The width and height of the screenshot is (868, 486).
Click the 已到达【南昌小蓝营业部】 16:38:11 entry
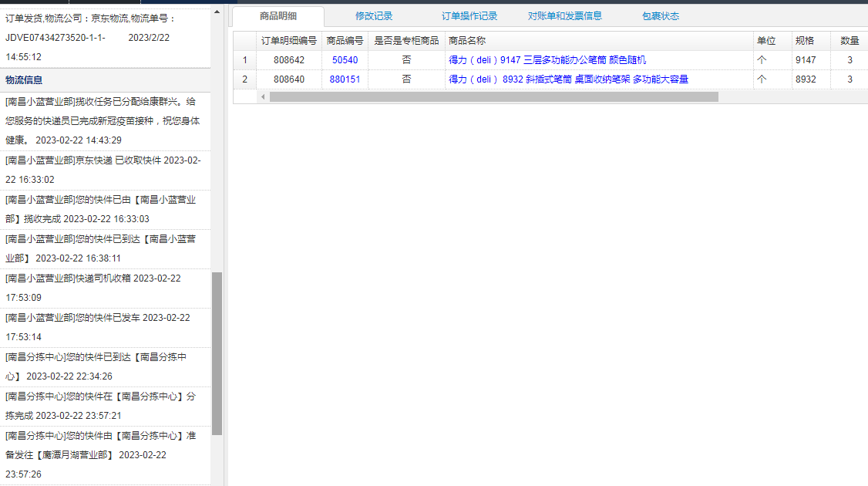(105, 249)
